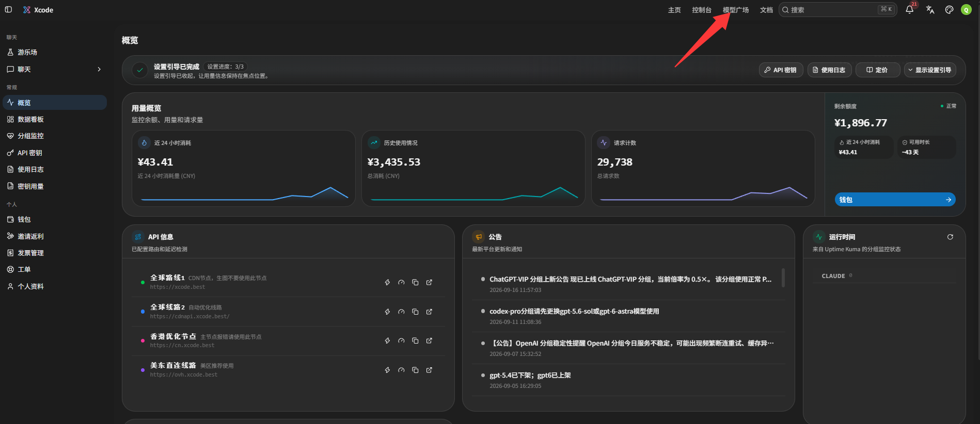980x424 pixels.
Task: Open the notifications bell
Action: (x=910, y=10)
